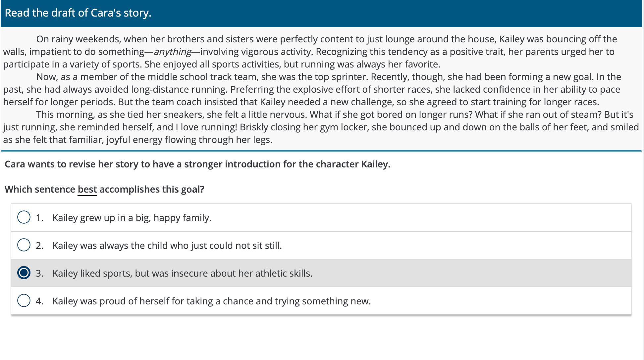This screenshot has width=644, height=360.
Task: Click the "3." number label
Action: click(40, 273)
